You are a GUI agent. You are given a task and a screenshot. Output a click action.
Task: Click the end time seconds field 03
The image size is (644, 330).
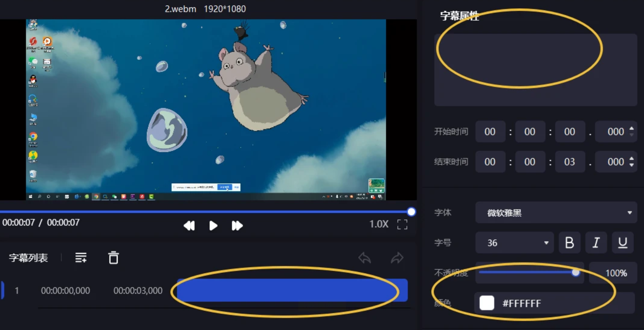click(x=570, y=162)
